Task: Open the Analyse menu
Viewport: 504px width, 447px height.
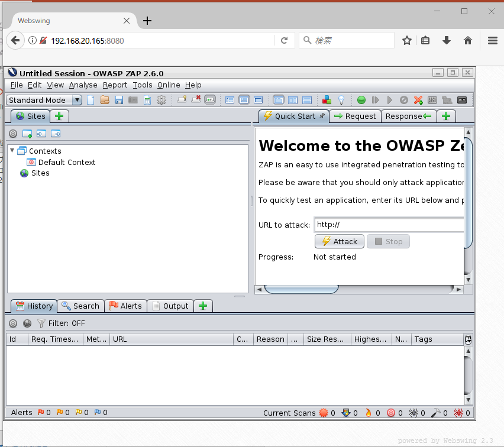Action: pyautogui.click(x=83, y=85)
